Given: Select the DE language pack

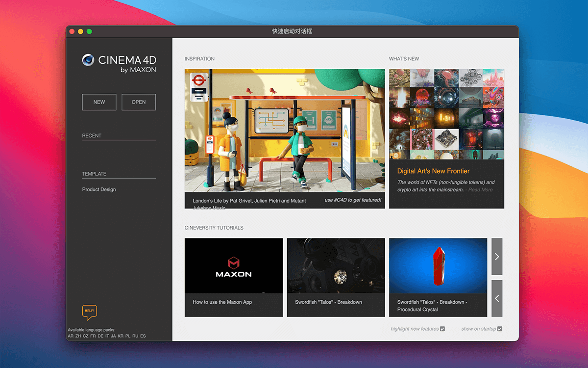Looking at the screenshot, I should [100, 336].
